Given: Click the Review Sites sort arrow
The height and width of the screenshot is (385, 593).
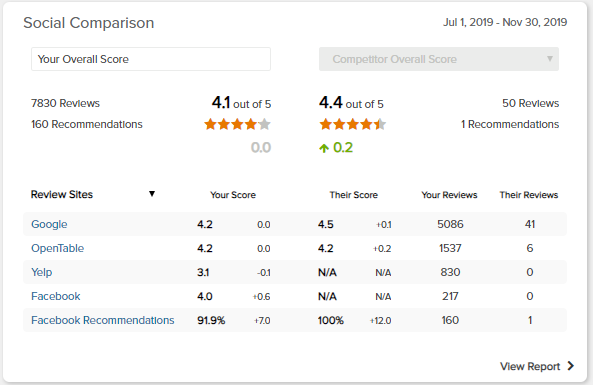Looking at the screenshot, I should coord(152,194).
